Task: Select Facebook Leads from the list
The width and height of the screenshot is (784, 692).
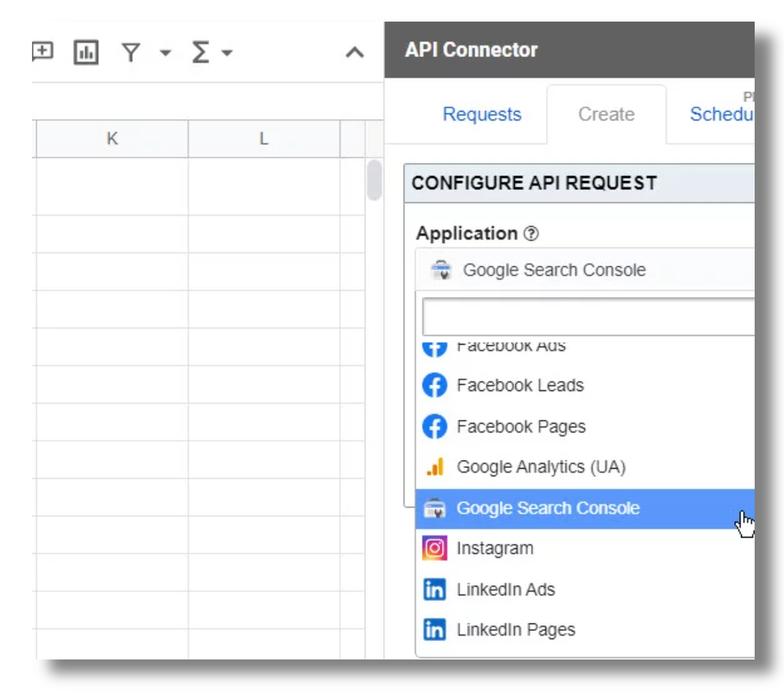Action: coord(585,386)
